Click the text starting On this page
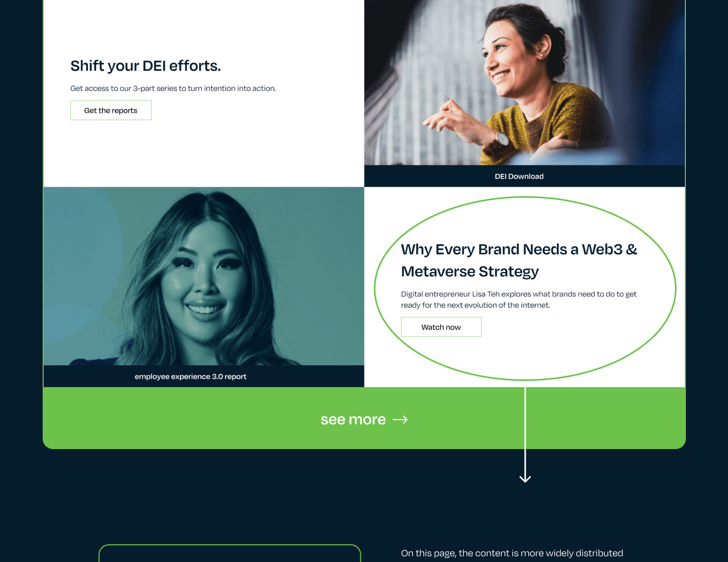This screenshot has width=728, height=562. pos(512,553)
